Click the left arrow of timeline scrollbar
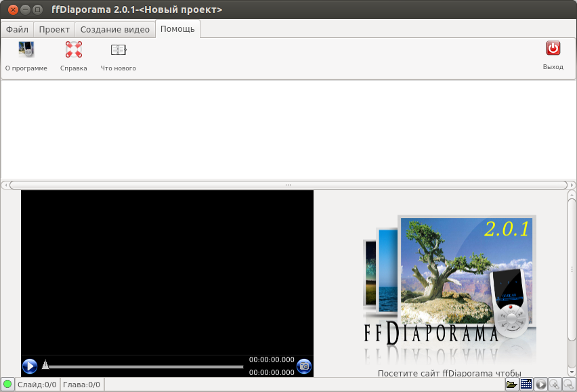Screen dimensions: 577x392 (x=5, y=185)
